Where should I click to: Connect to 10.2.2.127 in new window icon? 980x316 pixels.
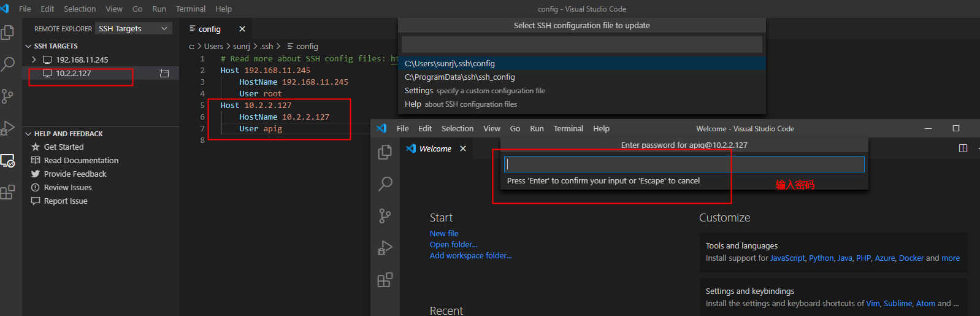pos(164,73)
